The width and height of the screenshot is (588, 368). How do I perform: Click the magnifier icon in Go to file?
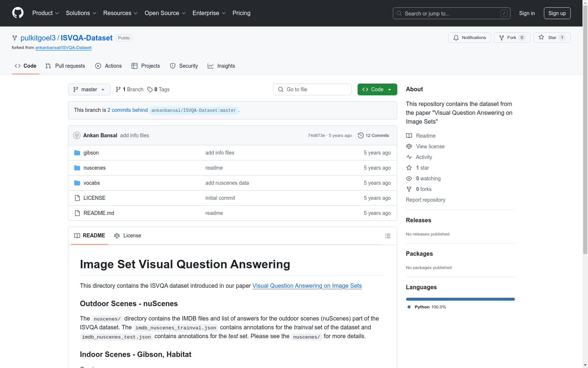pos(281,89)
